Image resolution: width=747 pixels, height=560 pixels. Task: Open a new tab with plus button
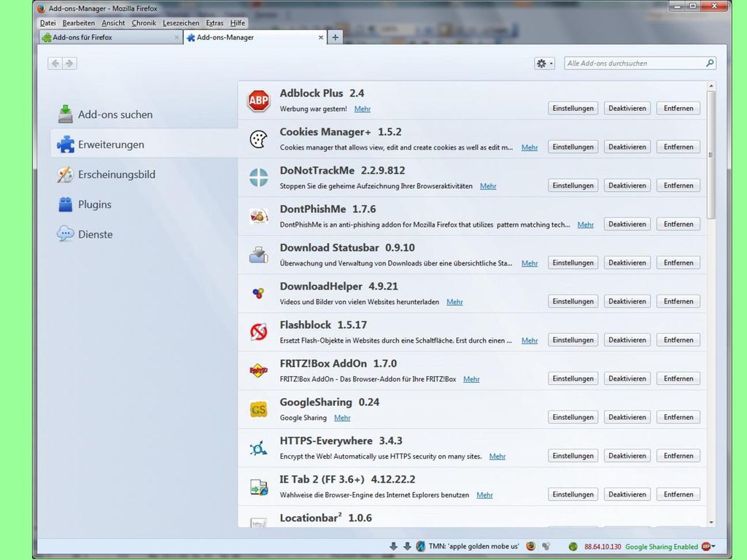(336, 37)
